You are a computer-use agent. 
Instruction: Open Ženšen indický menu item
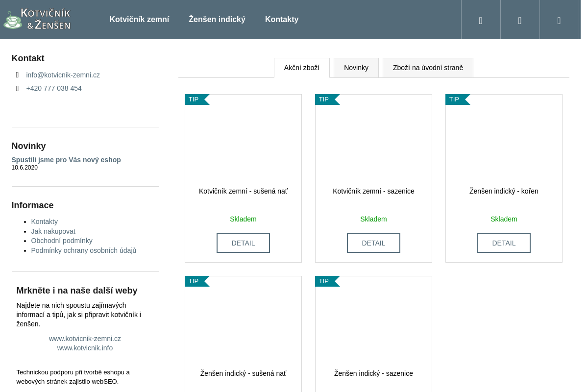point(217,20)
